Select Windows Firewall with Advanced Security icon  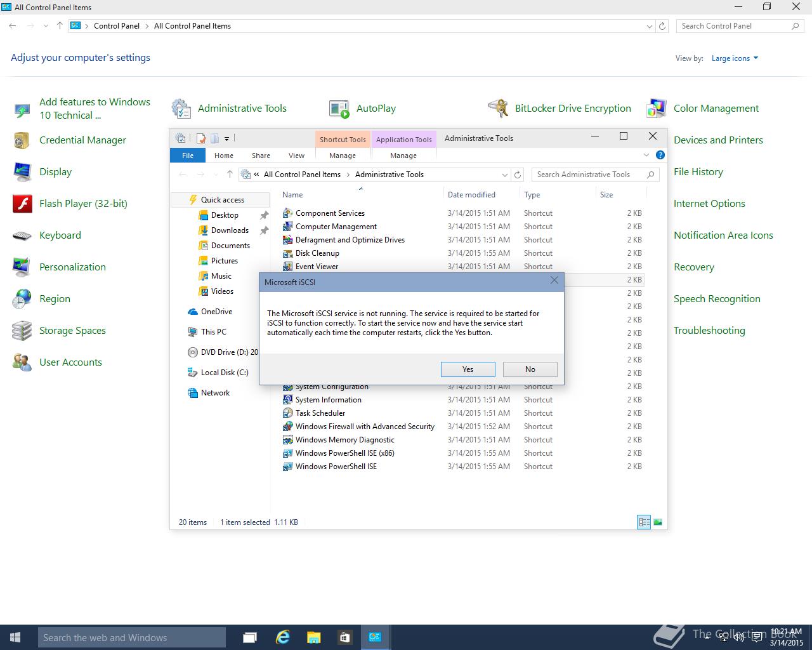287,427
